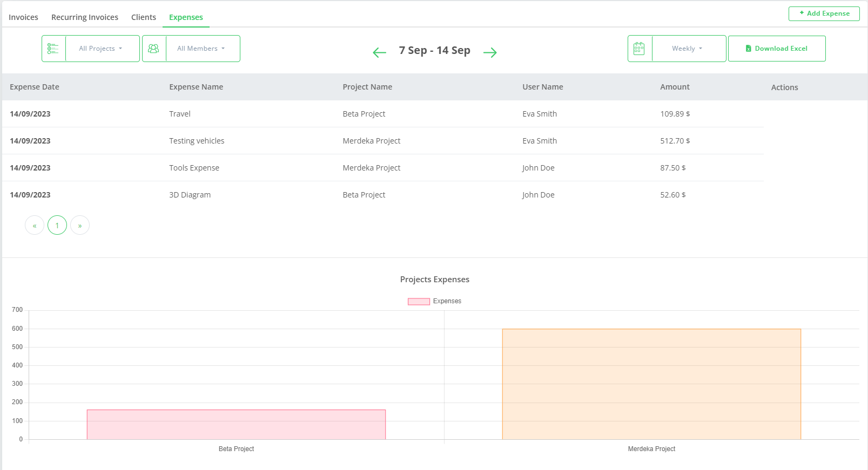868x470 pixels.
Task: Click the plus icon in Add Expense
Action: pyautogui.click(x=802, y=13)
